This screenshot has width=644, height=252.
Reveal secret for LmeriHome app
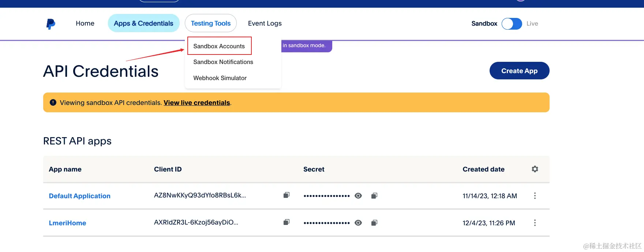358,223
